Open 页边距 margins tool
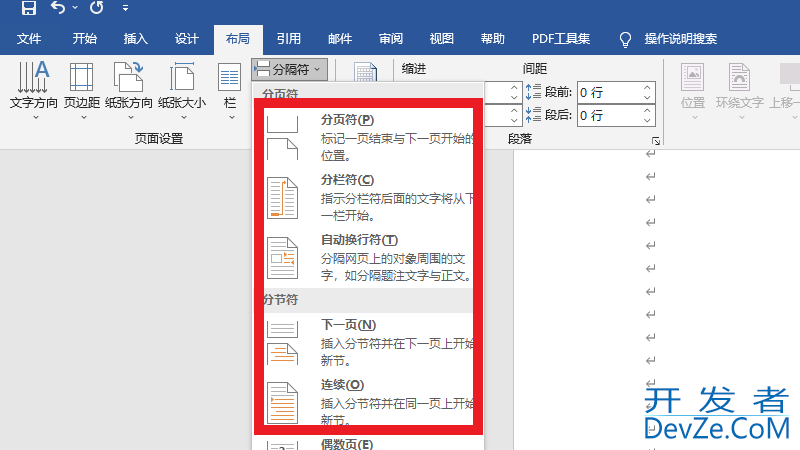This screenshot has width=800, height=450. [82, 91]
